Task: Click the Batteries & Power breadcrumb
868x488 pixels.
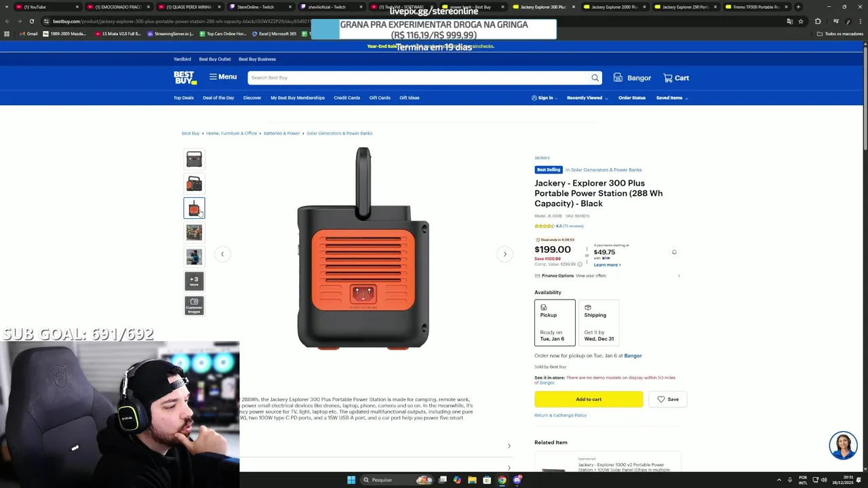Action: (281, 134)
